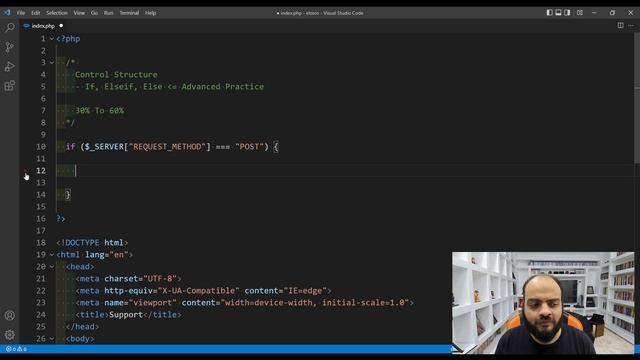Click the opening <?php tag
Image resolution: width=640 pixels, height=360 pixels.
[68, 39]
